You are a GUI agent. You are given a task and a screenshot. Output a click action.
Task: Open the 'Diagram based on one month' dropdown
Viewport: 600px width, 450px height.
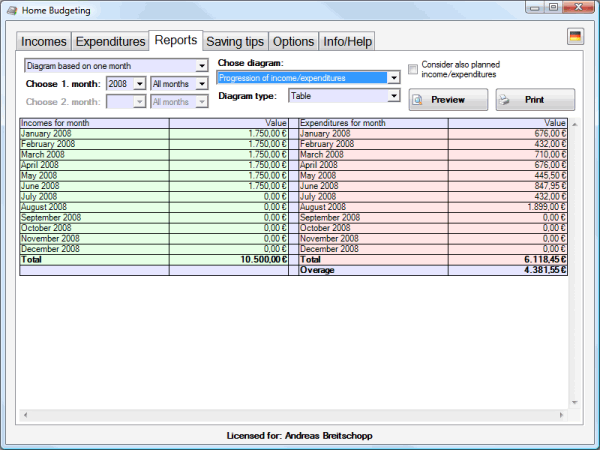[200, 66]
